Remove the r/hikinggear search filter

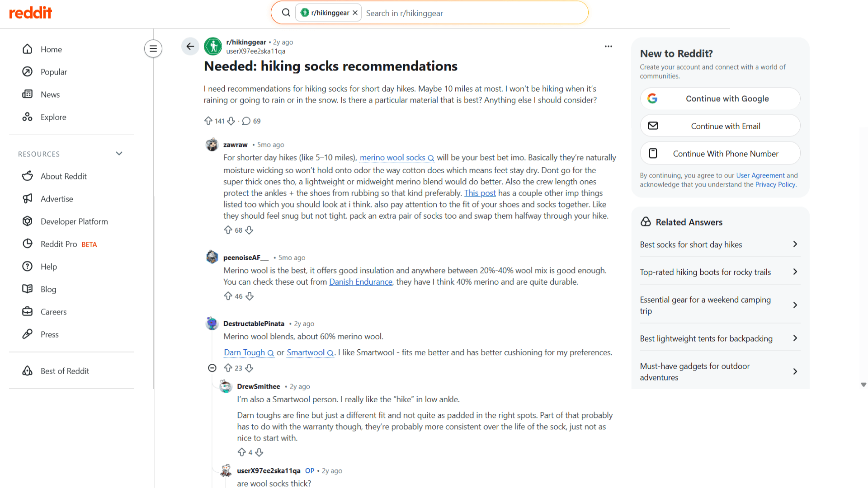coord(355,12)
